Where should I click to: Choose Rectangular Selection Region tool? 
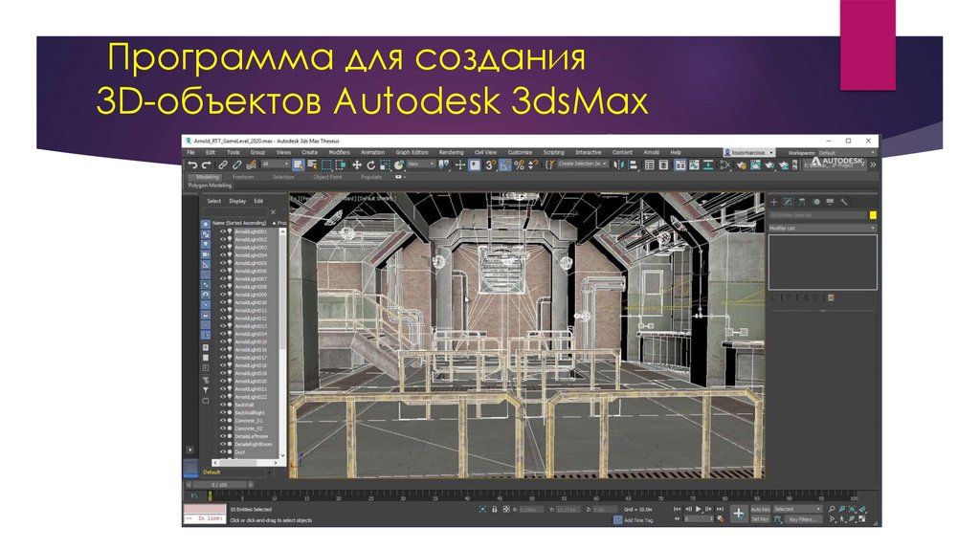pos(326,165)
